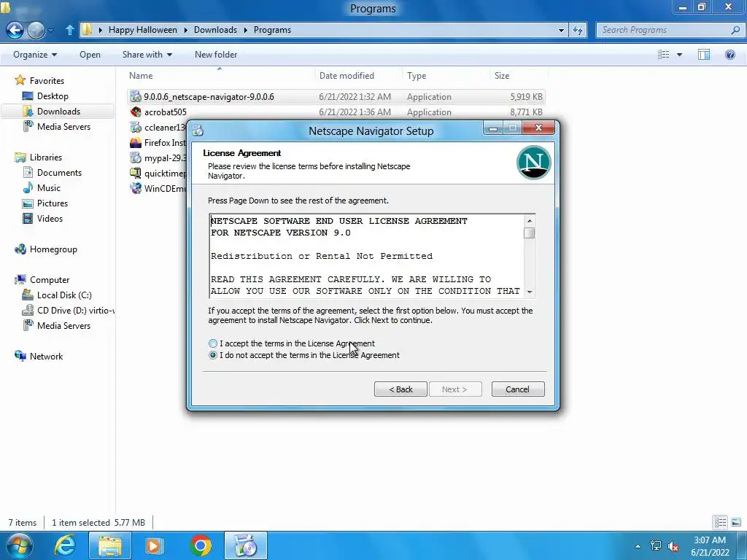Screen dimensions: 747x560
Task: Select the ccleaner installer file icon
Action: [136, 127]
